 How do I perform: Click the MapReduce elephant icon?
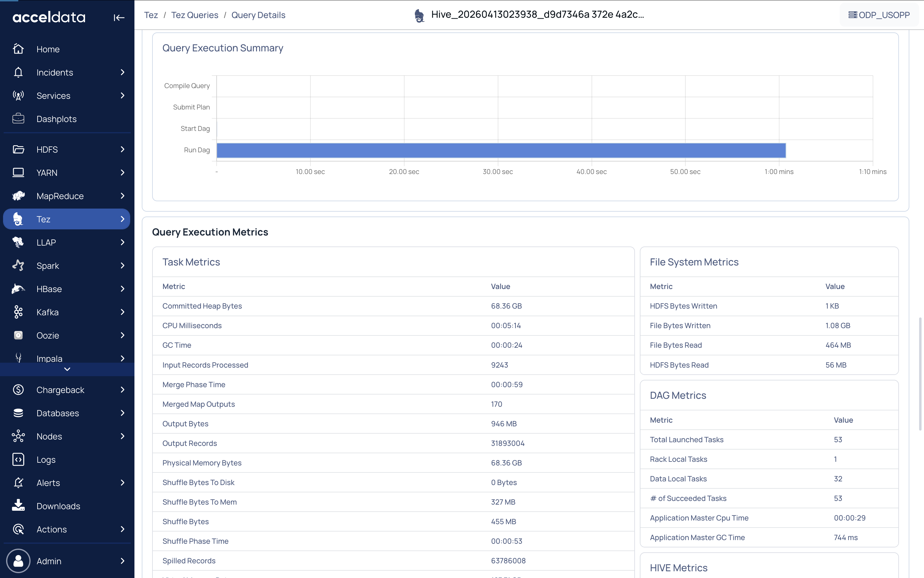click(x=18, y=196)
